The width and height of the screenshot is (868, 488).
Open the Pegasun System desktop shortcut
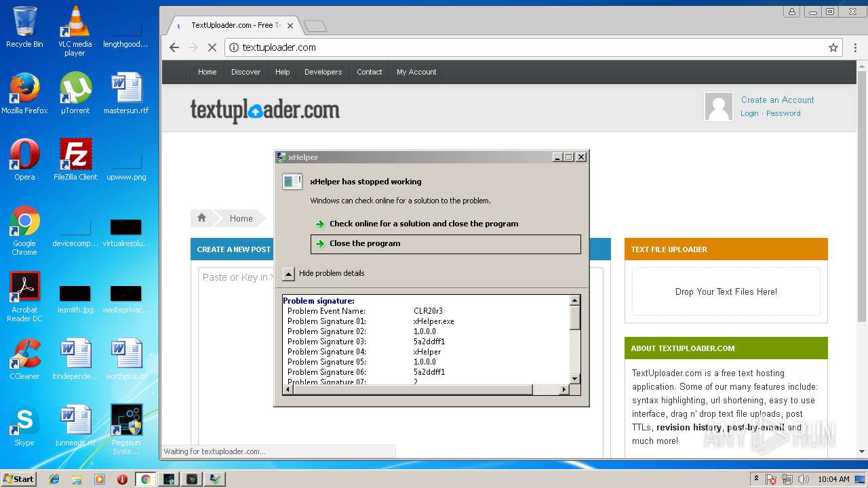126,430
